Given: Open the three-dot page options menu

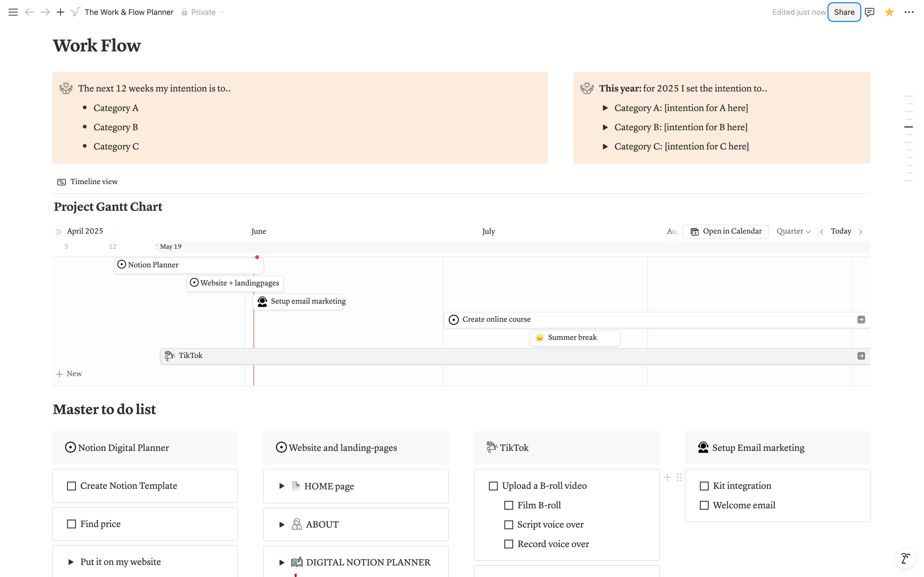Looking at the screenshot, I should pos(909,12).
